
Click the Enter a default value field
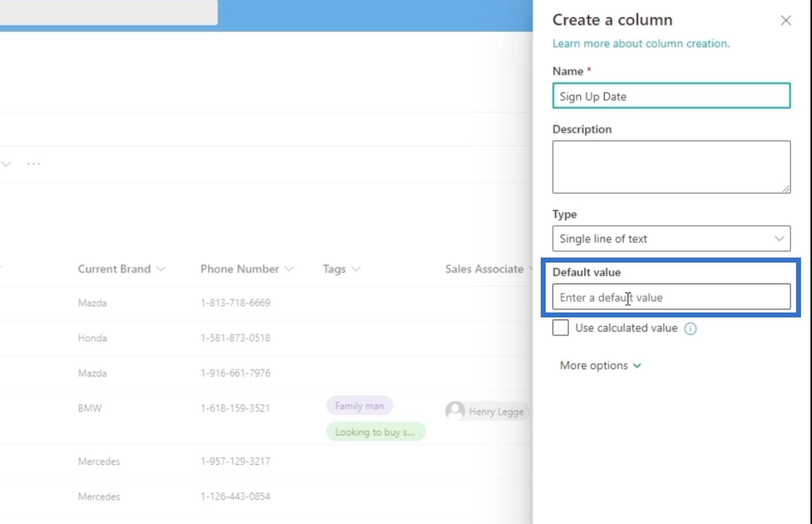pos(671,297)
